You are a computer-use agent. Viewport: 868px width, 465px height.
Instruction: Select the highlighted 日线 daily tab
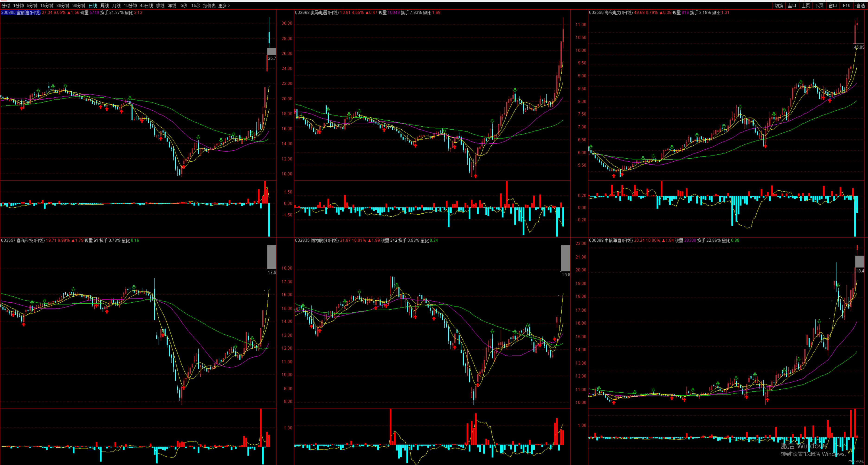tap(93, 6)
